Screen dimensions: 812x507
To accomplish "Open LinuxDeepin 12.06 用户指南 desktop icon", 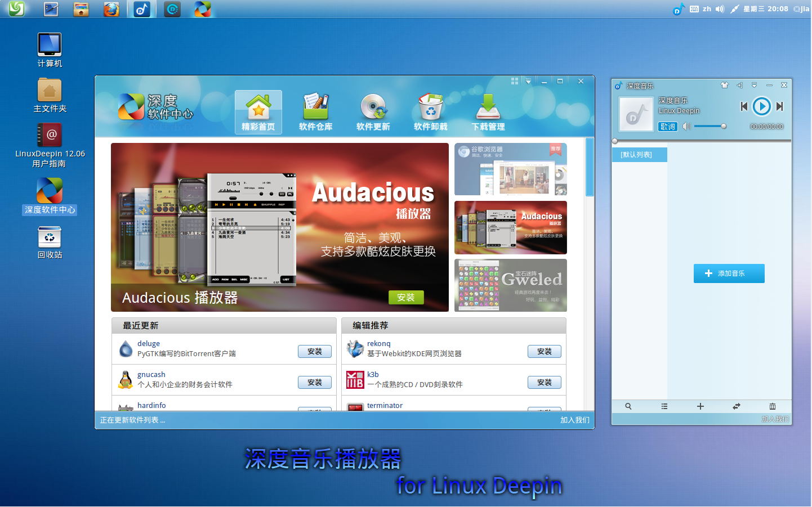I will click(x=50, y=145).
